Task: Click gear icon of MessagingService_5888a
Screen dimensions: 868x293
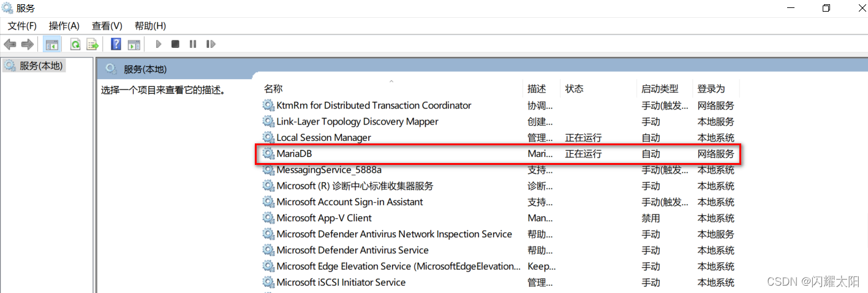Action: [x=268, y=170]
